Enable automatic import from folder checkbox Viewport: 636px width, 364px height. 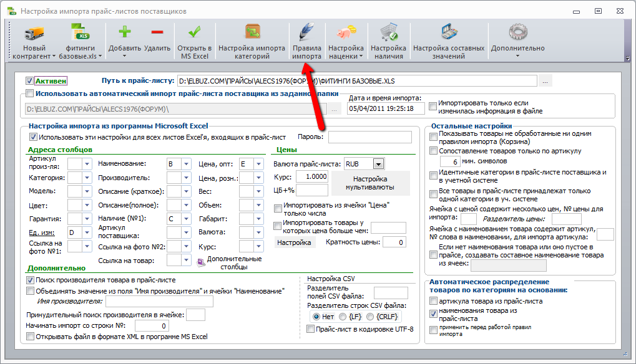pos(29,93)
